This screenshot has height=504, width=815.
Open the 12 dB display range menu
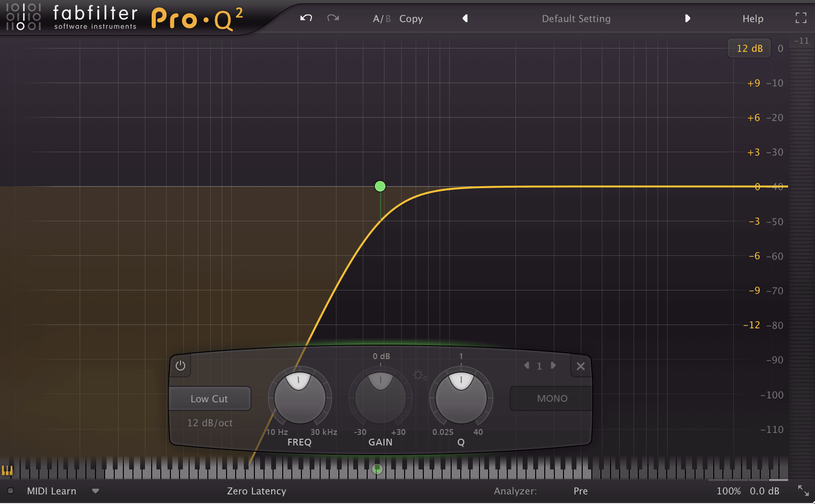(x=749, y=48)
